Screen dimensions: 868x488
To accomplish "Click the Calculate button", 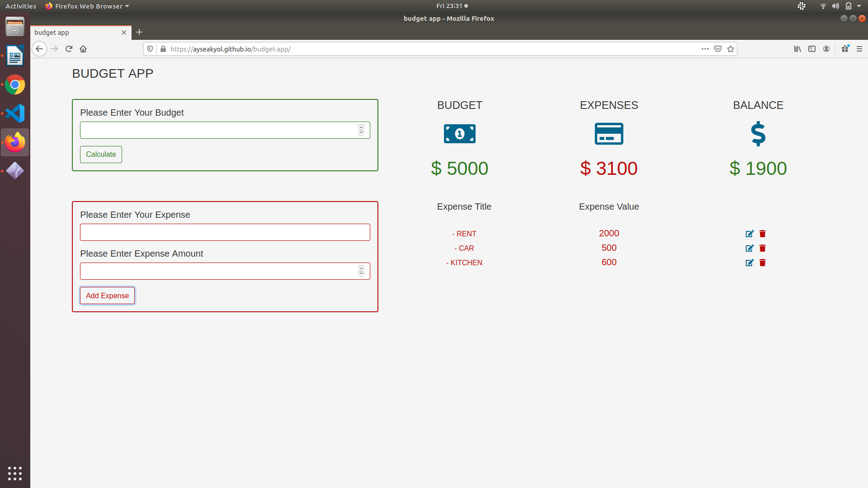I will click(x=101, y=155).
